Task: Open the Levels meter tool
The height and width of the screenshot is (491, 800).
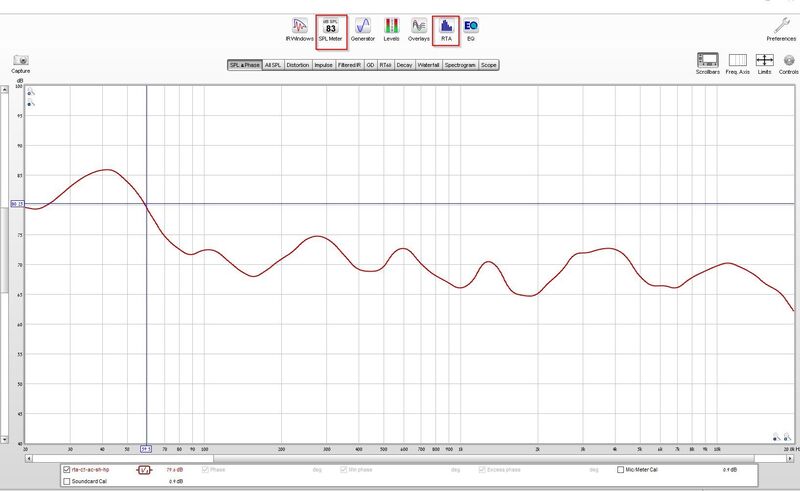Action: (391, 30)
